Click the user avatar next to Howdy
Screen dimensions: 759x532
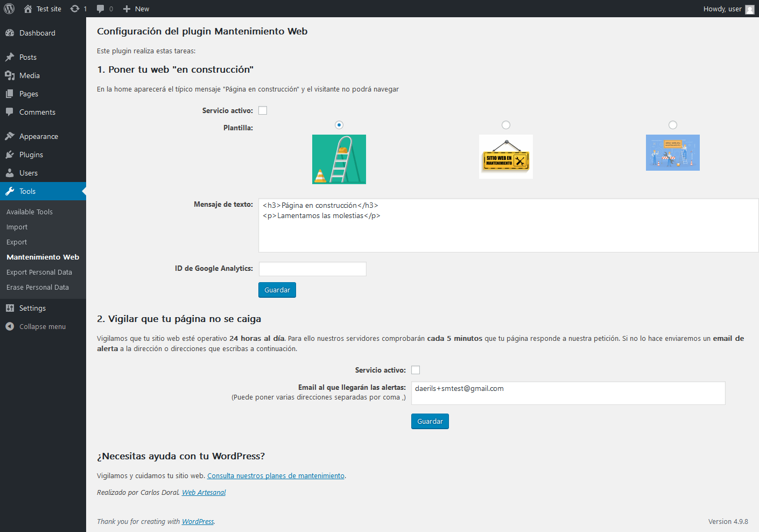point(749,9)
